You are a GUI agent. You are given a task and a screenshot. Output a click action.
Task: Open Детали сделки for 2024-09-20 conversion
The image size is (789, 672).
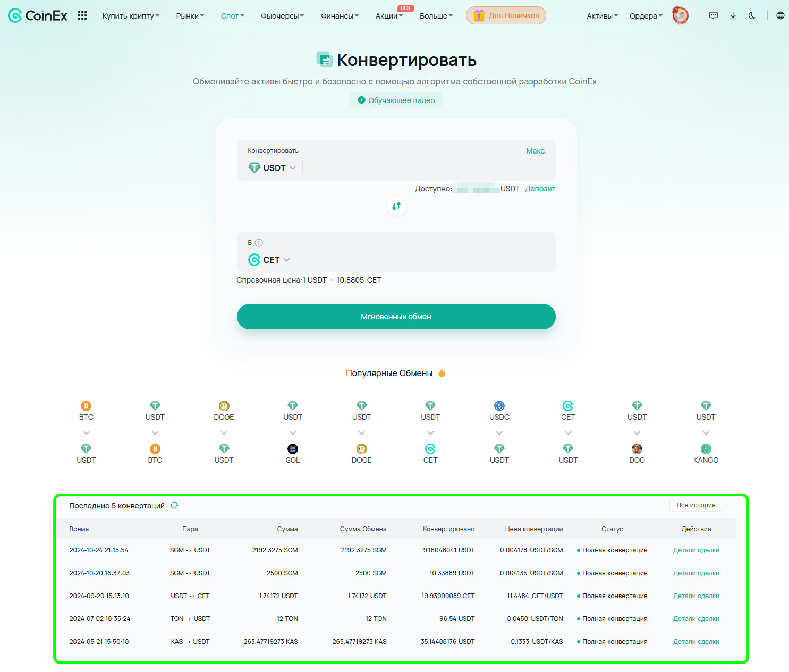coord(696,596)
